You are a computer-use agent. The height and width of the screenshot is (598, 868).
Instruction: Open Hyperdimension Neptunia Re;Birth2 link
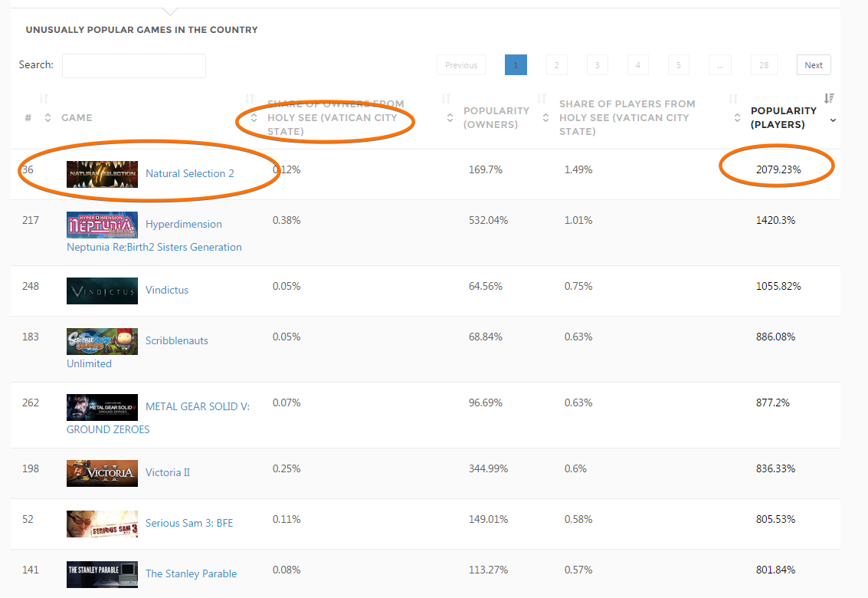(x=155, y=235)
